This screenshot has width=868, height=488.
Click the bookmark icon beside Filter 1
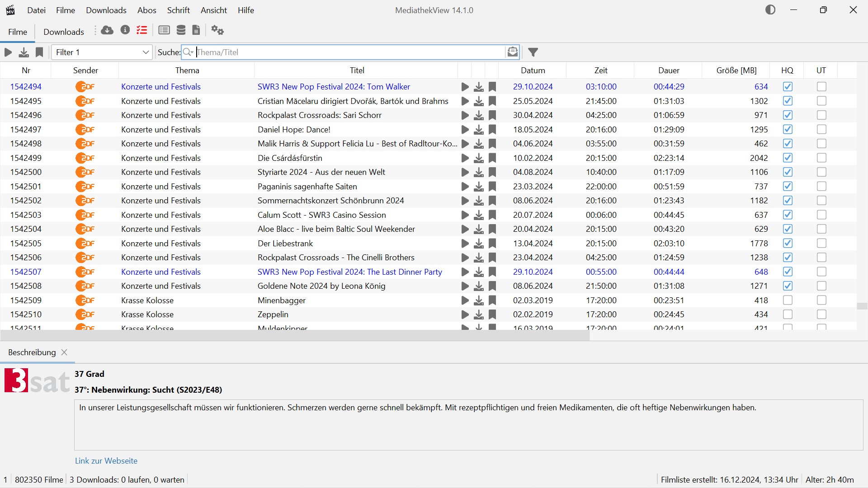pyautogui.click(x=39, y=52)
